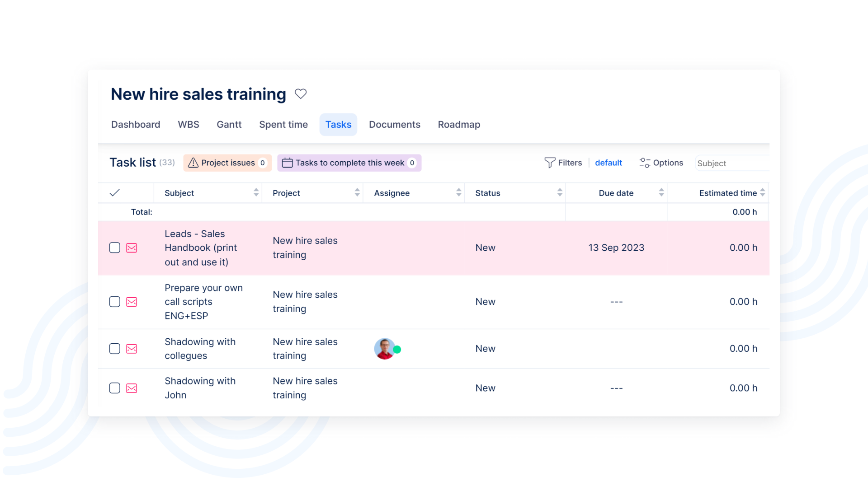Switch to the Gantt tab
The width and height of the screenshot is (868, 486).
(x=229, y=125)
